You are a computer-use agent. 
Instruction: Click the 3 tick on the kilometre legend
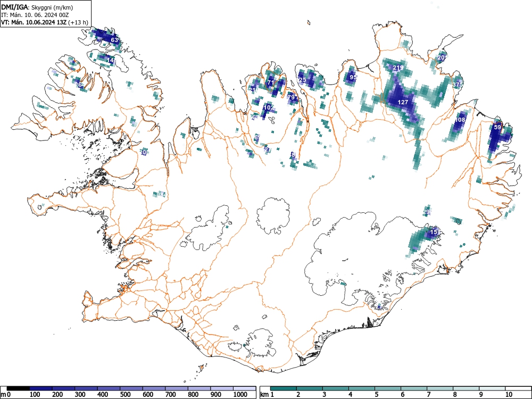[324, 395]
